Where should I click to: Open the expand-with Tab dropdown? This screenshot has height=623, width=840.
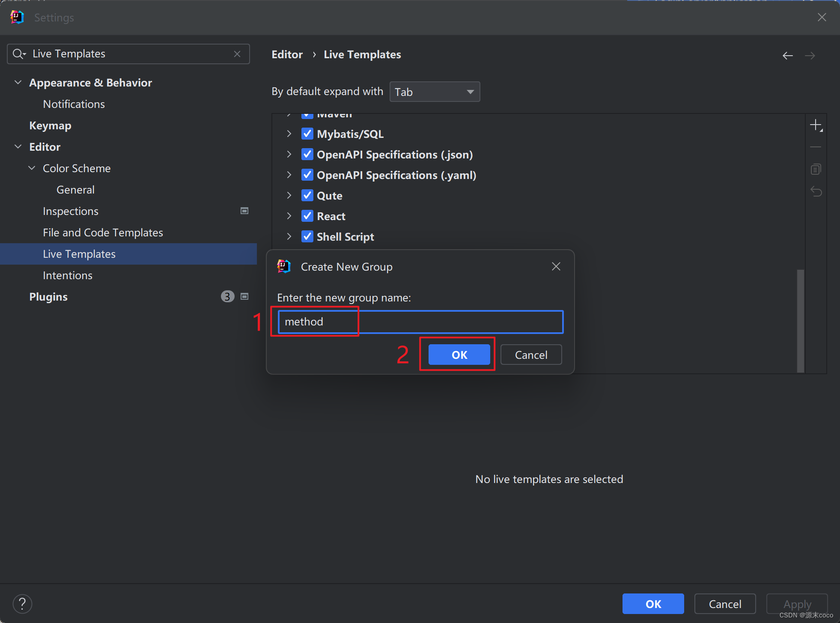point(435,92)
